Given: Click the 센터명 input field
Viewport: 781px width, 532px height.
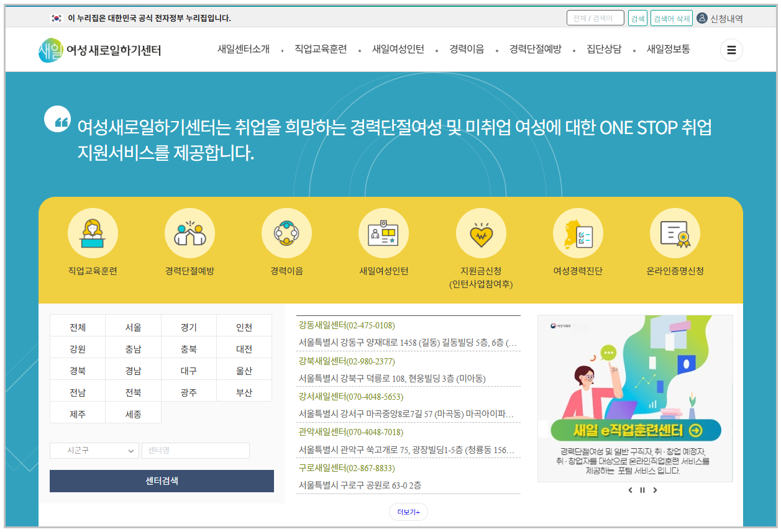Looking at the screenshot, I should [x=195, y=451].
